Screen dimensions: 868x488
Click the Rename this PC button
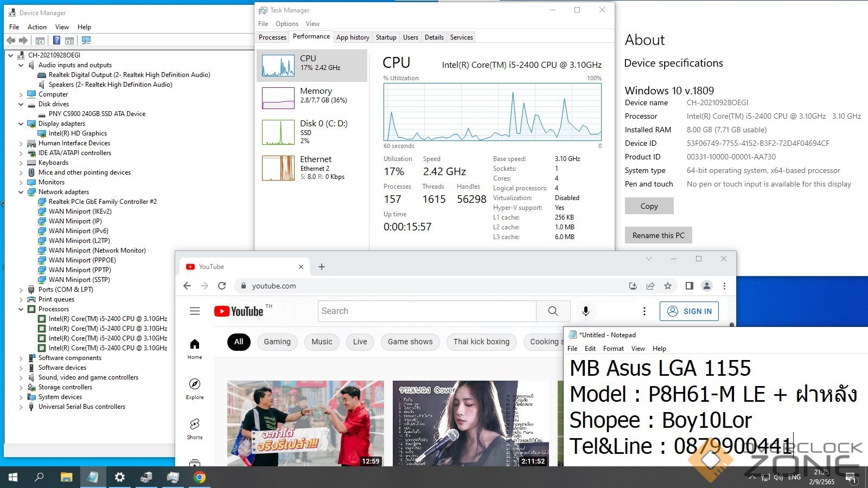[x=658, y=235]
